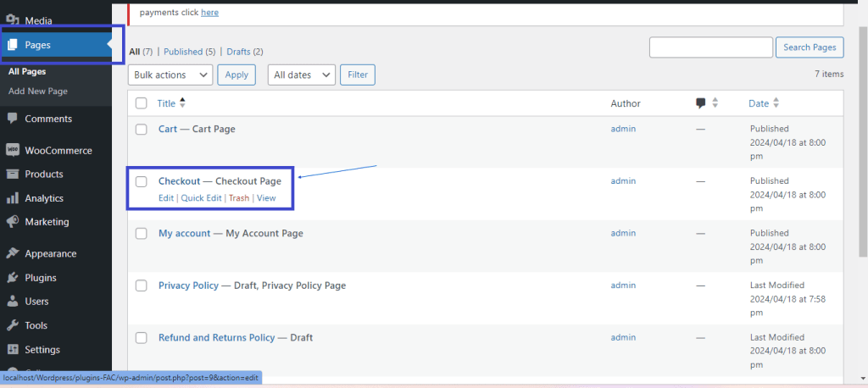Screen dimensions: 868x388
Task: Show the All (7) pages filter
Action: coord(141,52)
